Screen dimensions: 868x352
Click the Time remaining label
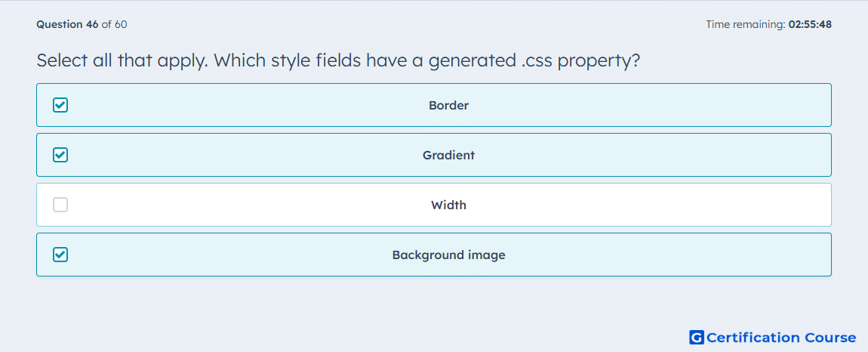coord(745,24)
